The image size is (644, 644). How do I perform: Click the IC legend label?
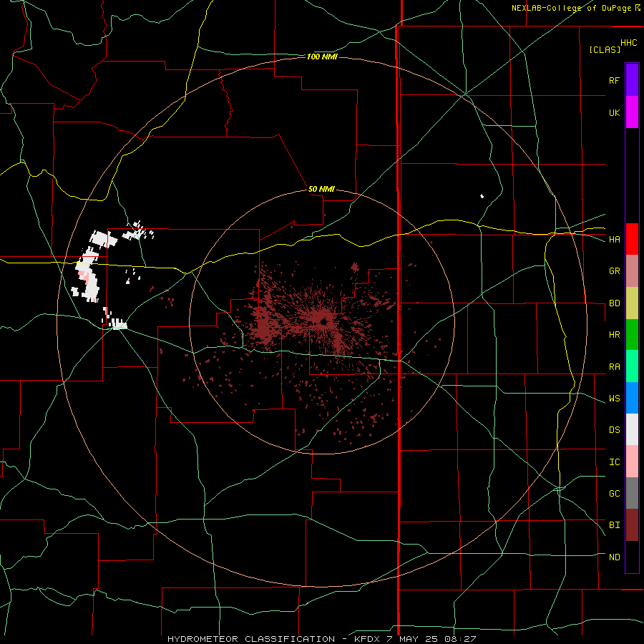point(614,462)
